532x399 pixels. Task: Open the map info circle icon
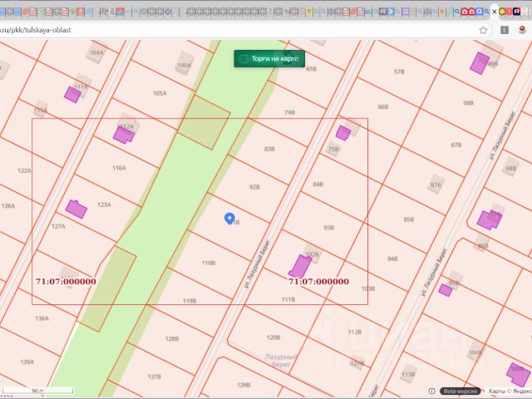[x=432, y=392]
